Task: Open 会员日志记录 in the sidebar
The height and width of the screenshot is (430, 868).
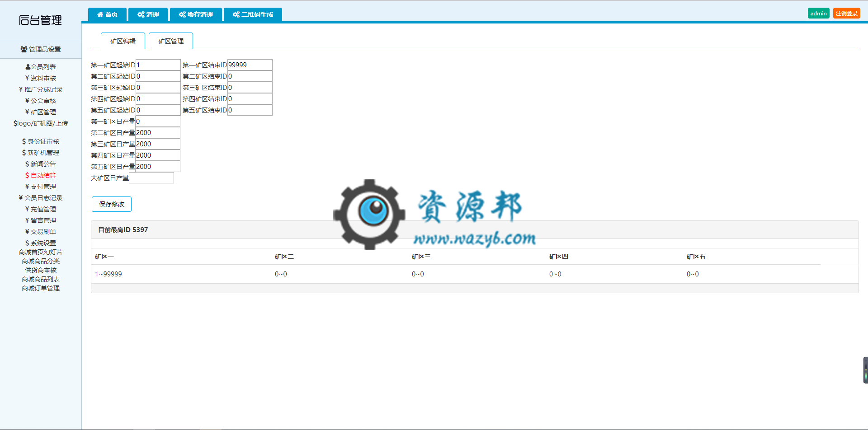Action: (41, 198)
